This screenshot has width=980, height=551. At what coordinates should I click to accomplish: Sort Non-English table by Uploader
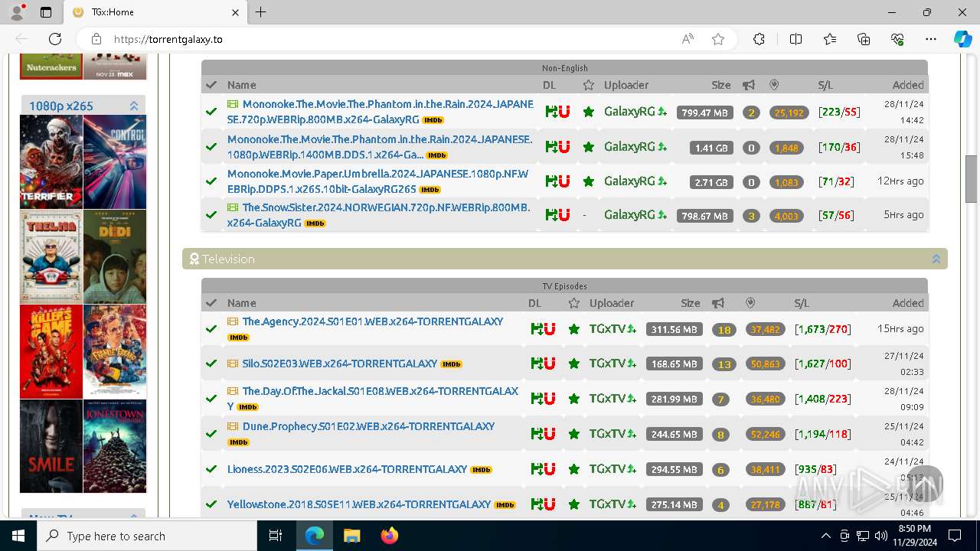[626, 85]
